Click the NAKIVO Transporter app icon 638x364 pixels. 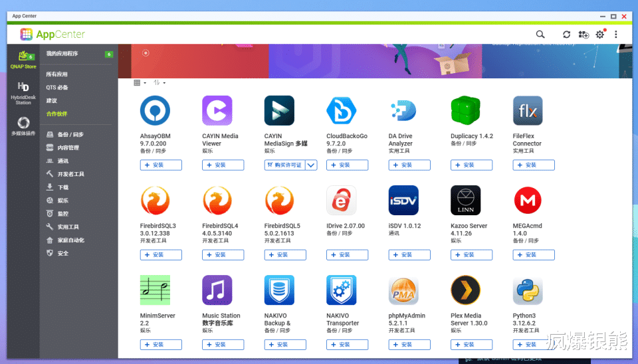tap(342, 290)
